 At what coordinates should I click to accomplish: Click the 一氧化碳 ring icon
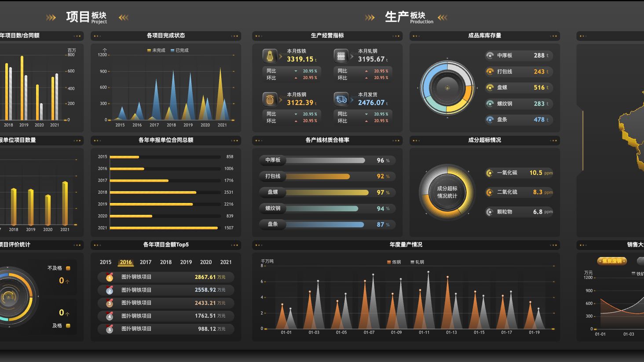pos(490,173)
